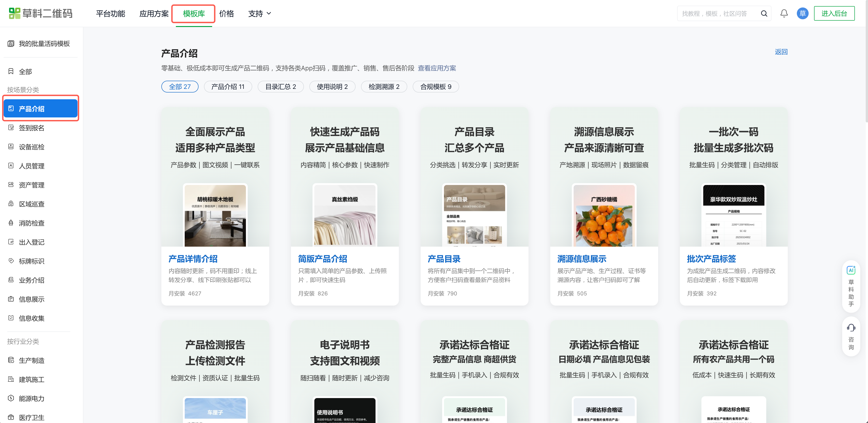The image size is (868, 423).
Task: Click the 出入登记 sidebar icon
Action: 11,242
